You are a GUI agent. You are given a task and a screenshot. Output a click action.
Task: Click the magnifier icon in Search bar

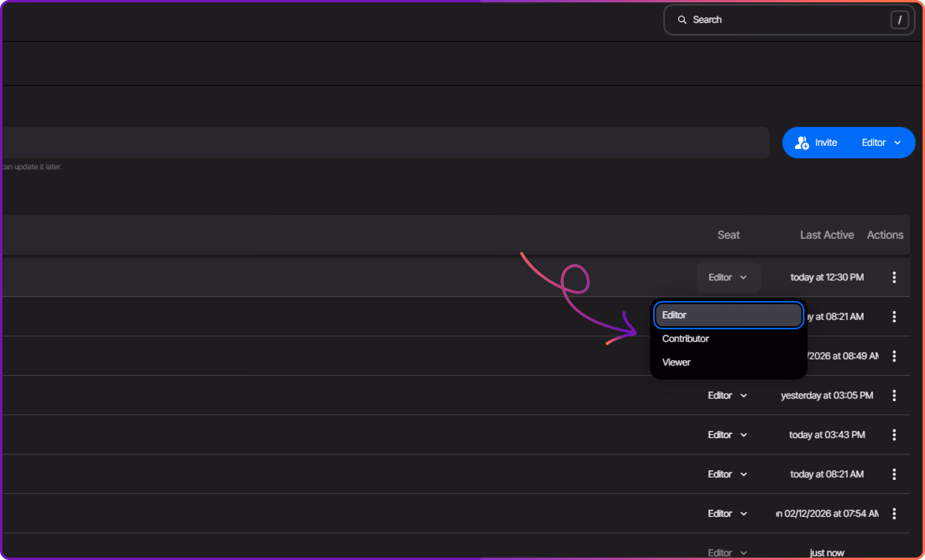point(682,19)
